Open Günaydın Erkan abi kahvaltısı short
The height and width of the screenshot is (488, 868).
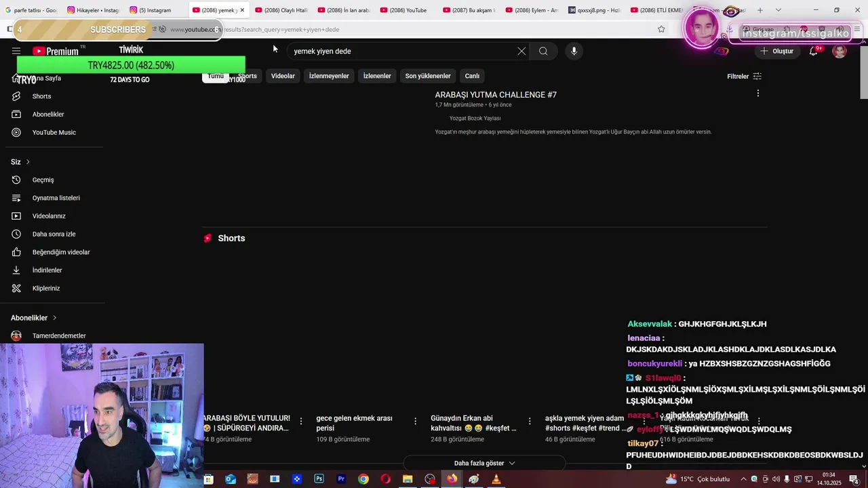pyautogui.click(x=474, y=423)
